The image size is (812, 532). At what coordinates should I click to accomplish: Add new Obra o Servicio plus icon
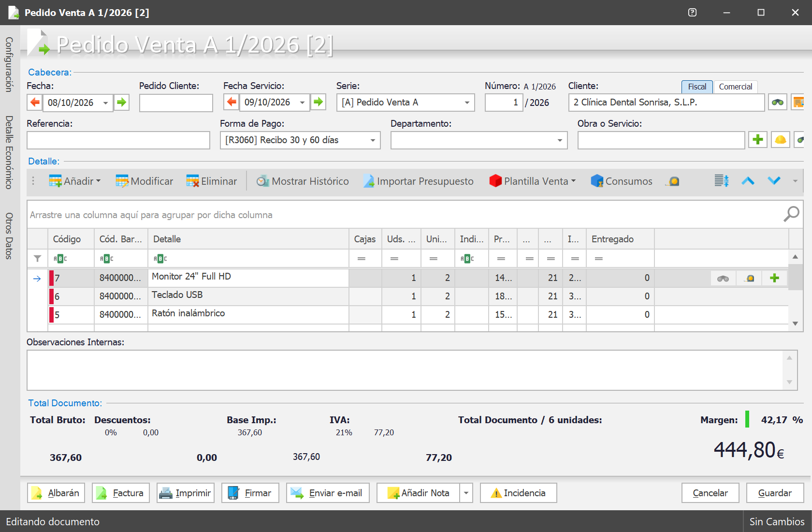[758, 140]
